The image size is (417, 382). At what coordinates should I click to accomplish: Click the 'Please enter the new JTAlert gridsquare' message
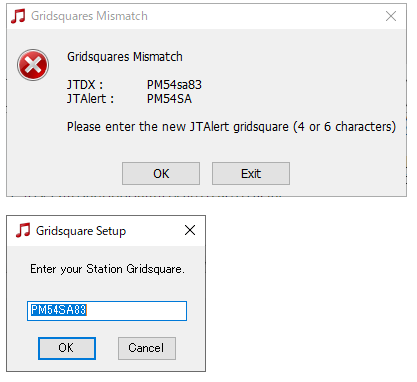point(231,127)
